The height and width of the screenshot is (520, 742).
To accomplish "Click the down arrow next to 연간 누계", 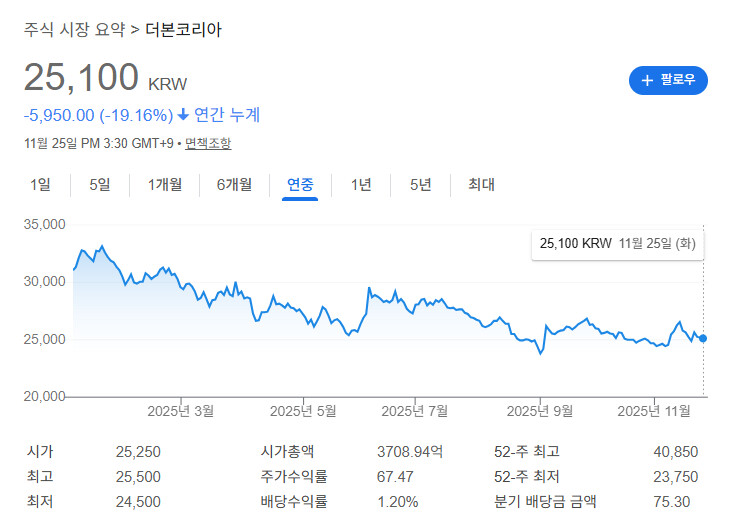I will click(183, 115).
